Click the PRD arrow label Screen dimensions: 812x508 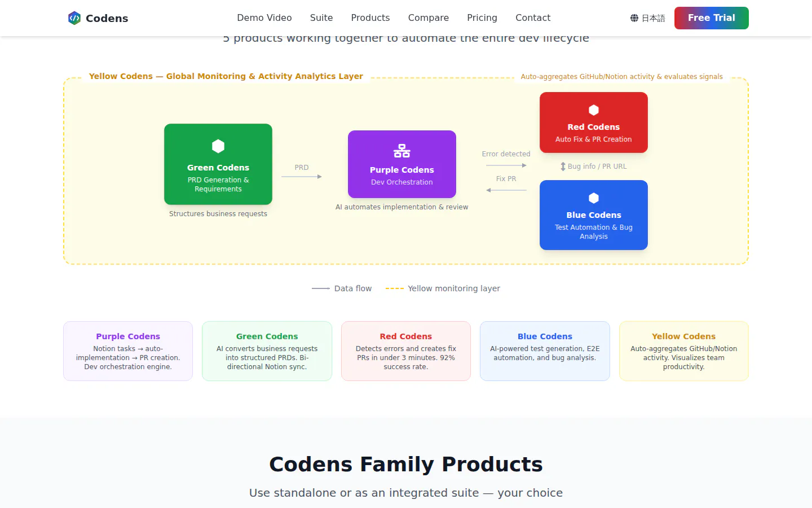302,168
